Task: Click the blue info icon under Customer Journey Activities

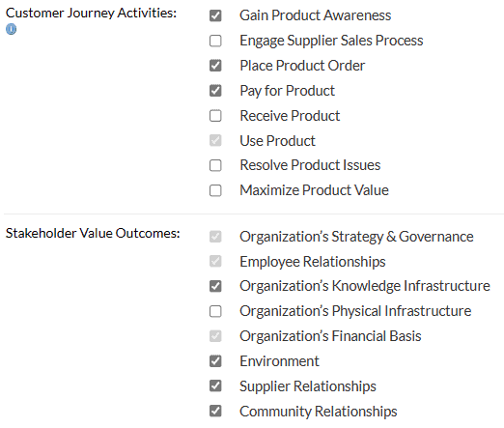Action: click(11, 29)
